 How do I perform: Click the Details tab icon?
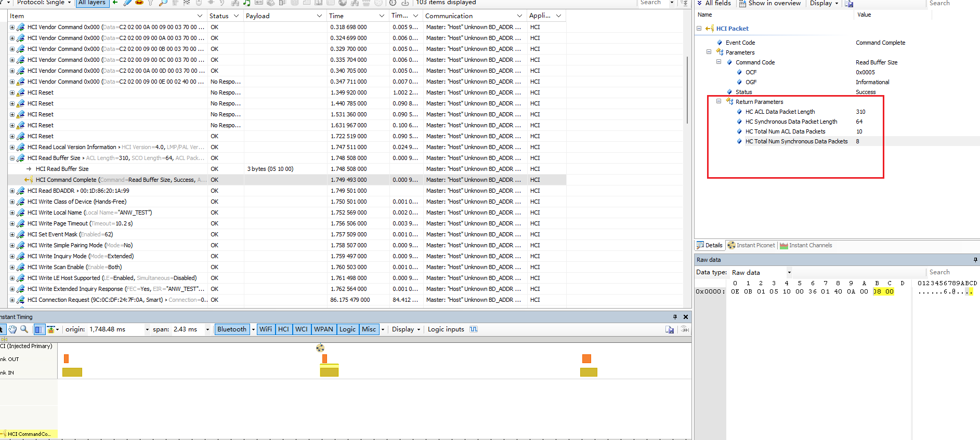tap(700, 245)
